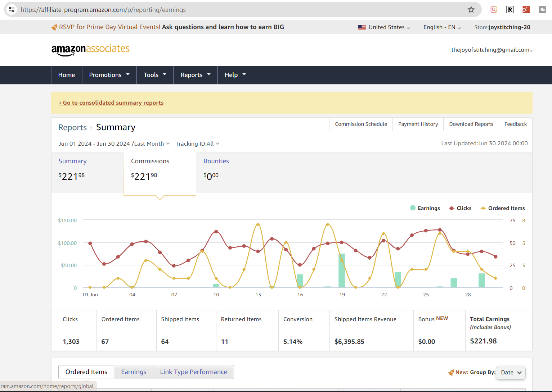Click Download Reports
The height and width of the screenshot is (392, 552).
pos(471,124)
